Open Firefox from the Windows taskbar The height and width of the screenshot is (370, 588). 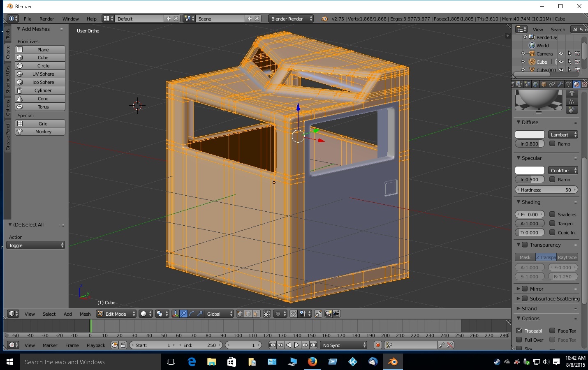pyautogui.click(x=313, y=362)
